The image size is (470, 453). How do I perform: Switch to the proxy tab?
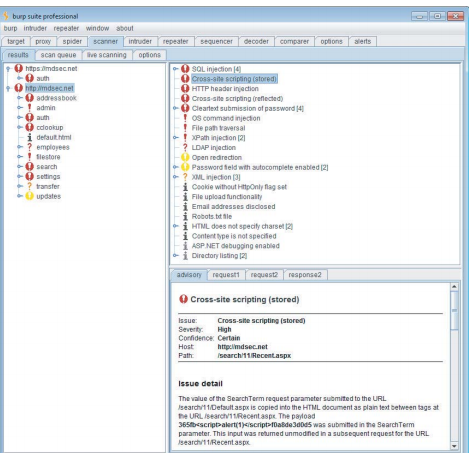(43, 41)
